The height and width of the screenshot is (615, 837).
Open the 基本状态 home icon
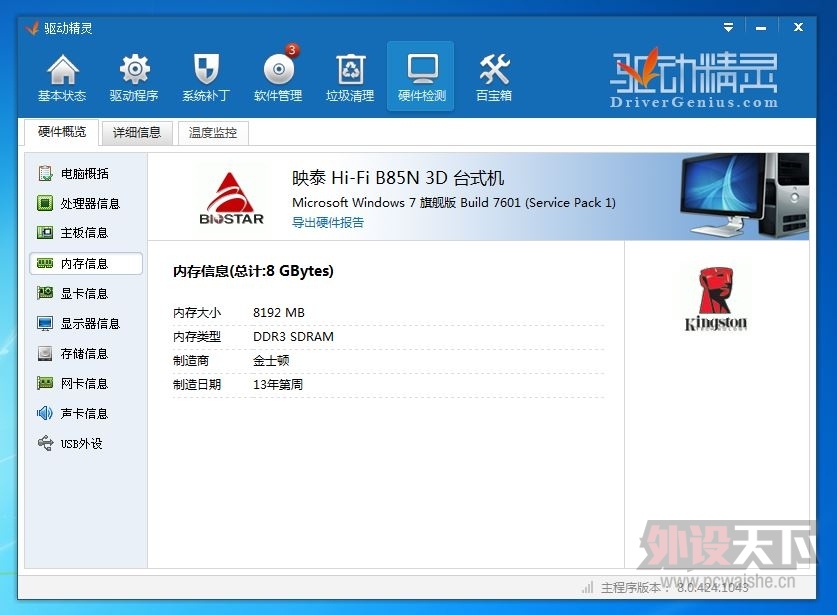tap(62, 69)
